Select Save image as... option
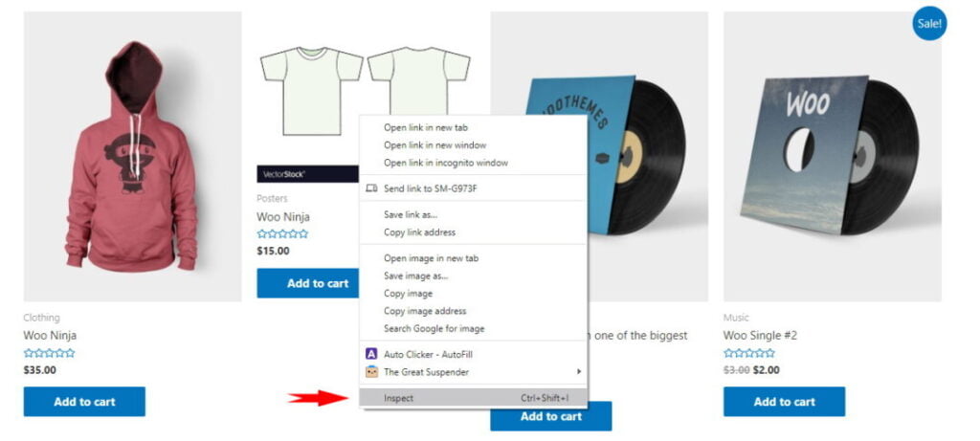 (x=415, y=276)
